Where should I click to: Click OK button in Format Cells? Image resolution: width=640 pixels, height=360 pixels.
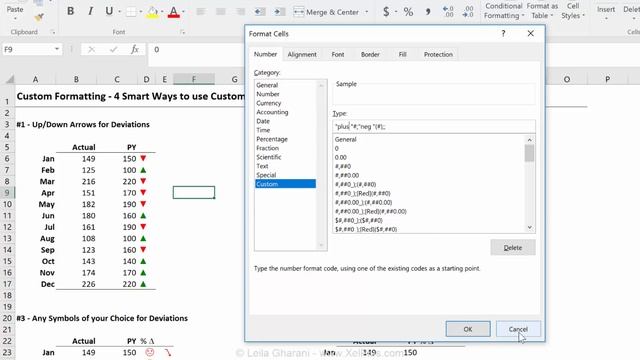point(468,329)
